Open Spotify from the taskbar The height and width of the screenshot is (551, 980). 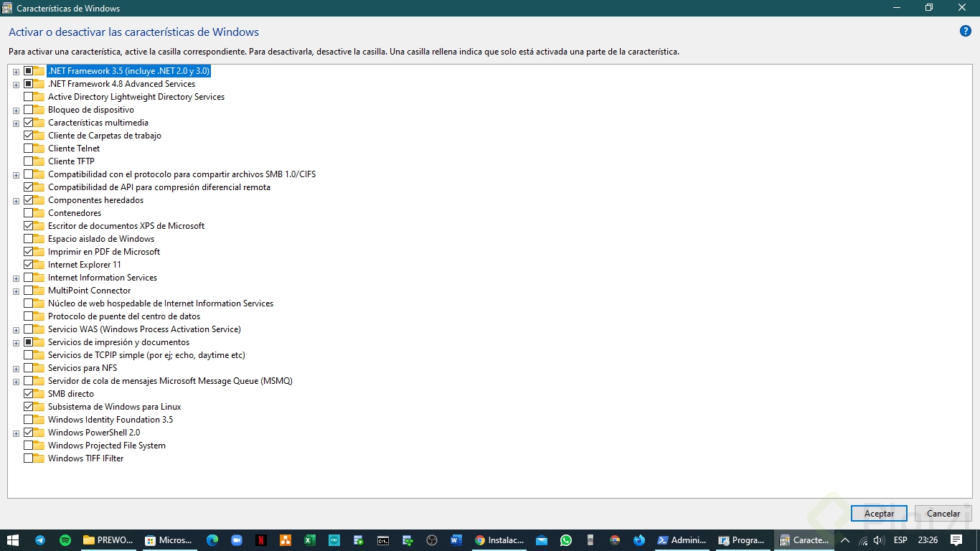(65, 540)
